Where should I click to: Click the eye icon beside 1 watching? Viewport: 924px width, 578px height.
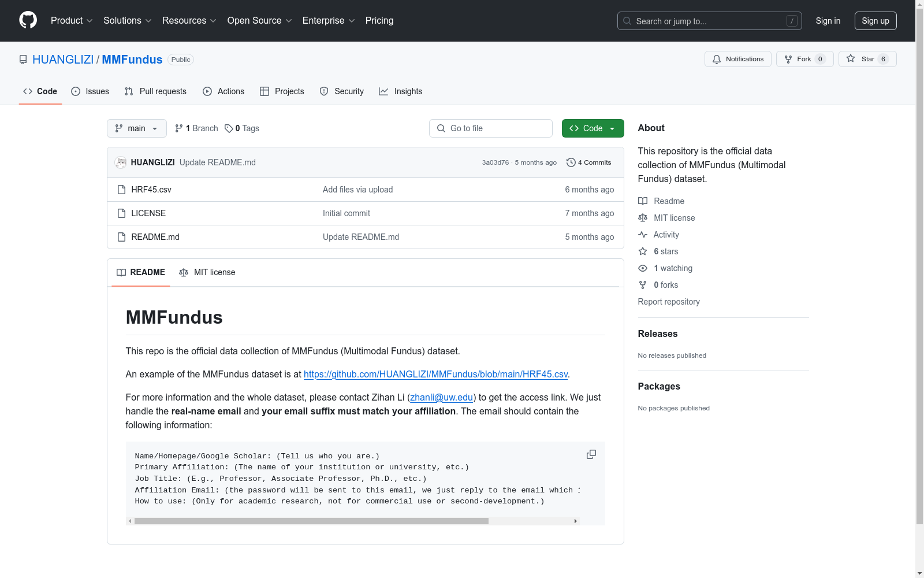643,268
